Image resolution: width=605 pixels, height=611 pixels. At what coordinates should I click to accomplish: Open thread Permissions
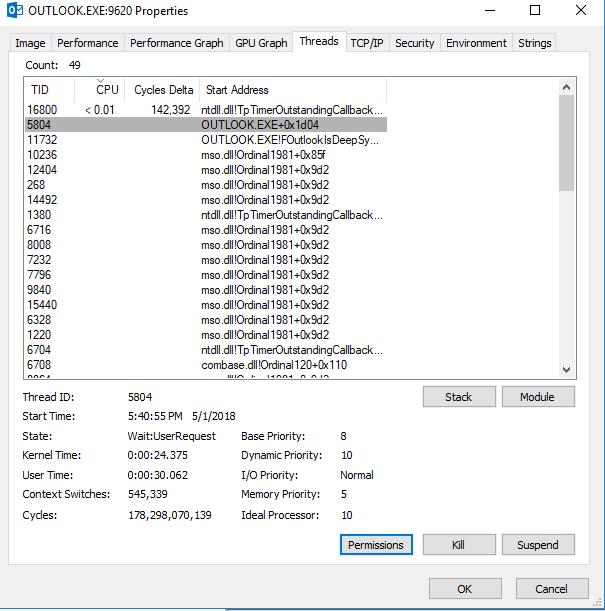click(376, 544)
